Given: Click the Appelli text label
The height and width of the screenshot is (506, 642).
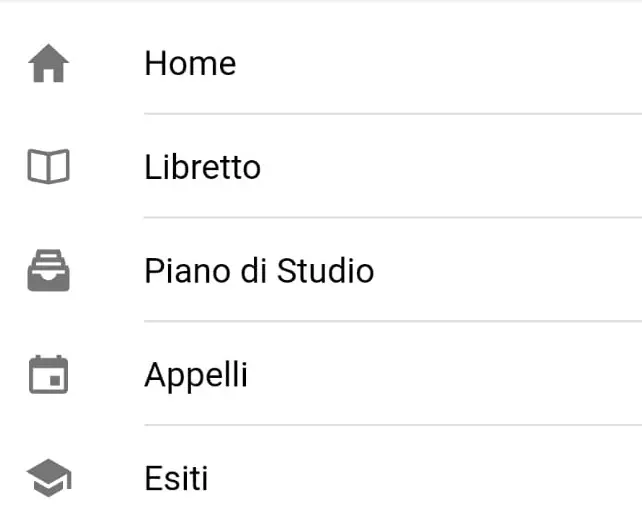Looking at the screenshot, I should [x=196, y=375].
